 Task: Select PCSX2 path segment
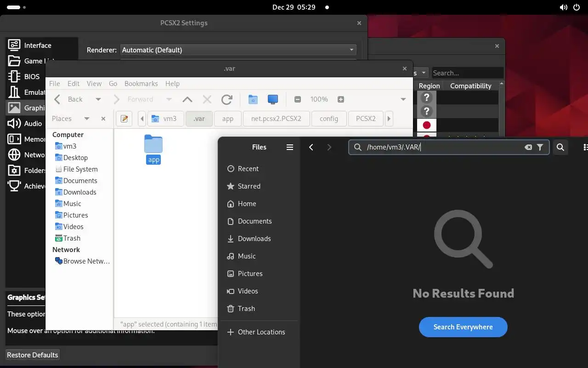pos(366,119)
